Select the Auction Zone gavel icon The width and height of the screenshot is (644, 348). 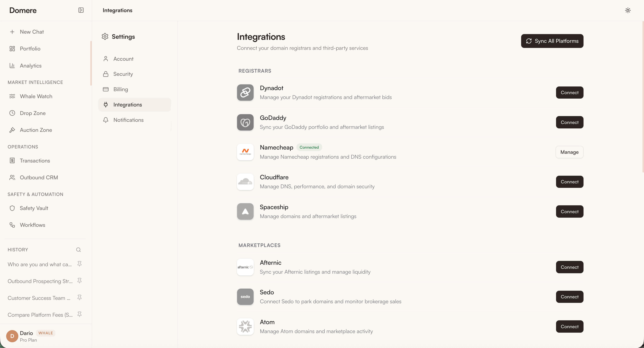(x=13, y=130)
